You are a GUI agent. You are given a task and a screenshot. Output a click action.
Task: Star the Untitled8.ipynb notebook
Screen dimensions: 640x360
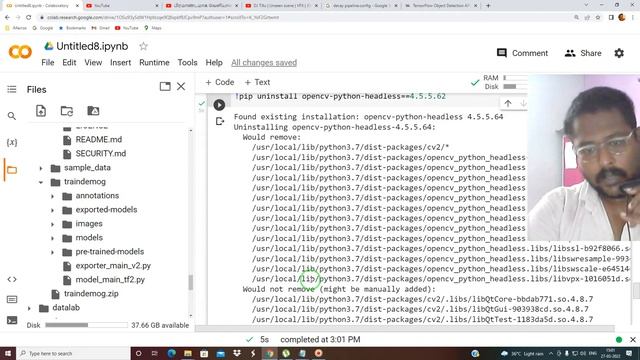pyautogui.click(x=143, y=47)
